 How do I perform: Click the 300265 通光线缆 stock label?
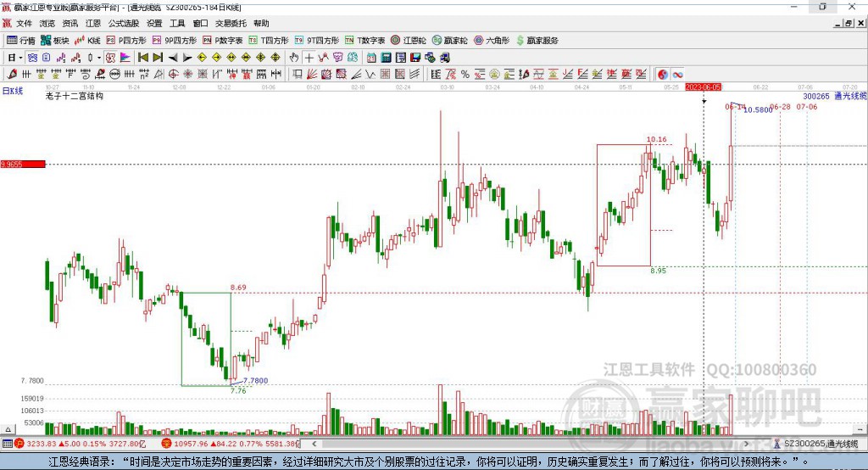pos(835,96)
